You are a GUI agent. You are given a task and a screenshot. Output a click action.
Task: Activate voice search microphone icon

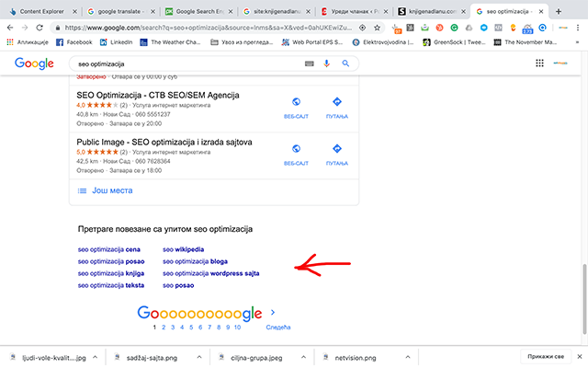[327, 63]
